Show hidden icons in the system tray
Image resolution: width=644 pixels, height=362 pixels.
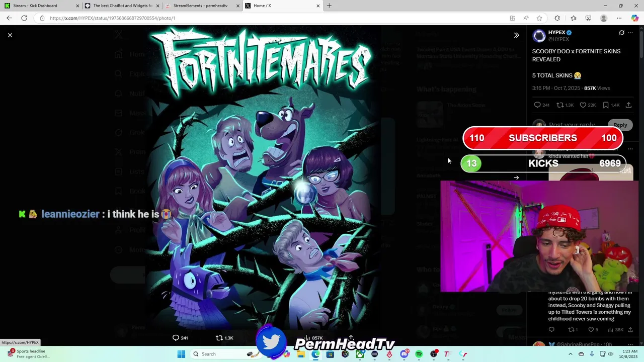(570, 354)
